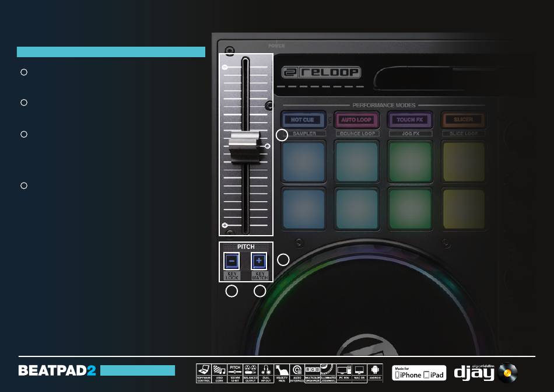Click the Velocity Pads icon

[282, 373]
